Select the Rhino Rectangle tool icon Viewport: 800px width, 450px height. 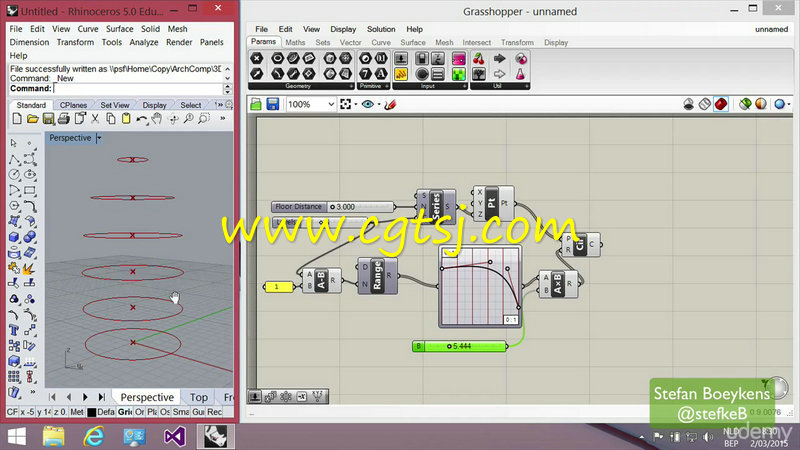click(30, 190)
